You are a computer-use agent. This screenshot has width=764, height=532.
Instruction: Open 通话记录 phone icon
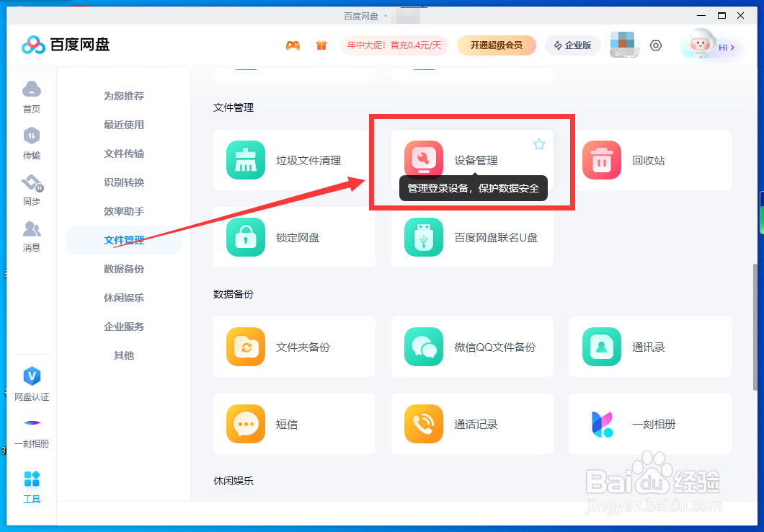423,424
